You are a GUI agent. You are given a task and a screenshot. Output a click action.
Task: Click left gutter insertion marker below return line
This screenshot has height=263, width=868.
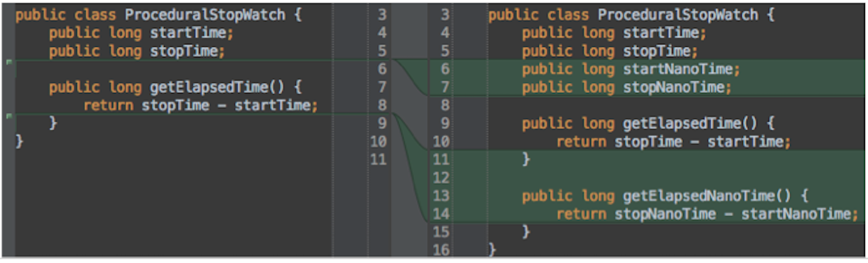9,117
